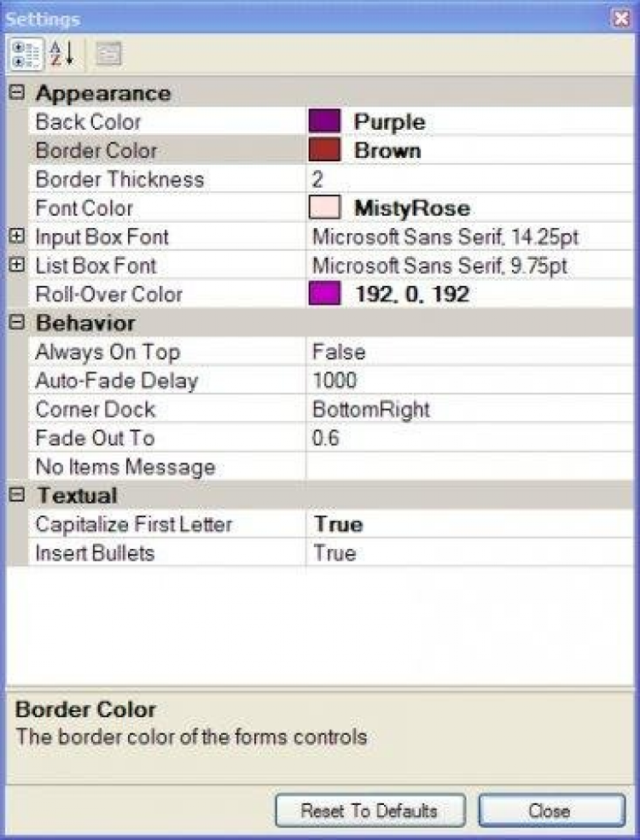Click the Purple Back Color swatch

point(324,121)
